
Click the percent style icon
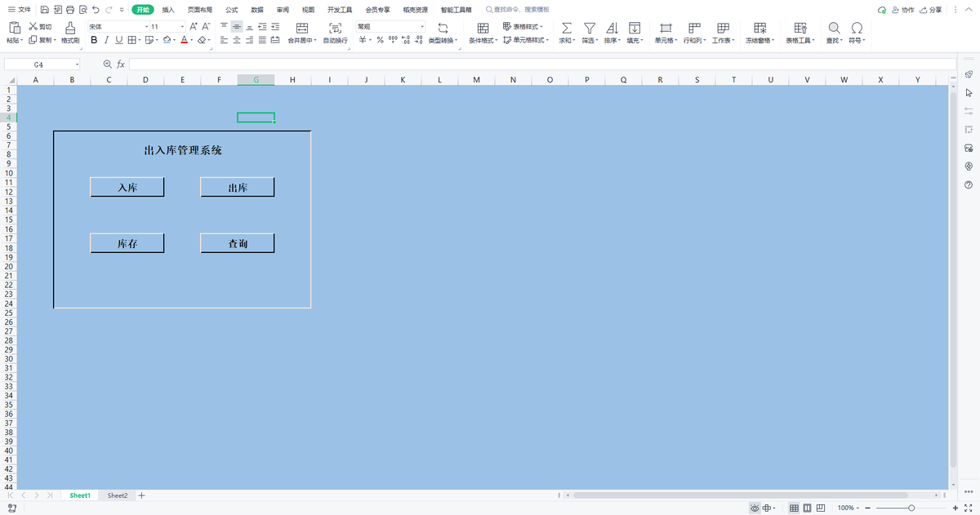(380, 39)
